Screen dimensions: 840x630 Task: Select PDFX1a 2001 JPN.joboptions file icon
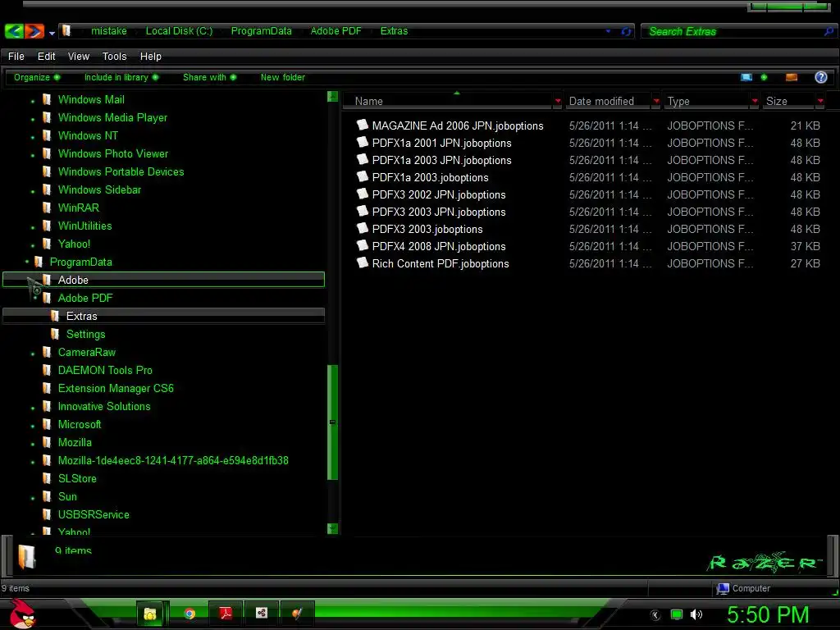coord(363,142)
